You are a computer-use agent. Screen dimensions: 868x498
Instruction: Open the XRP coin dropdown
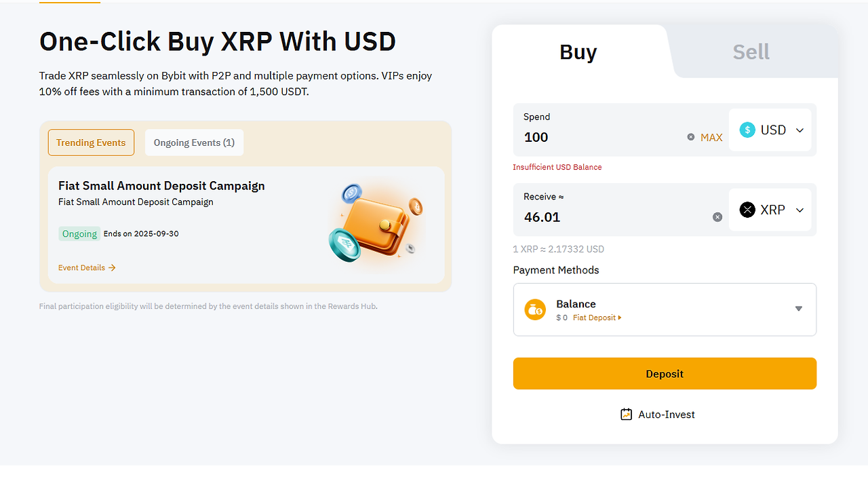pos(770,210)
